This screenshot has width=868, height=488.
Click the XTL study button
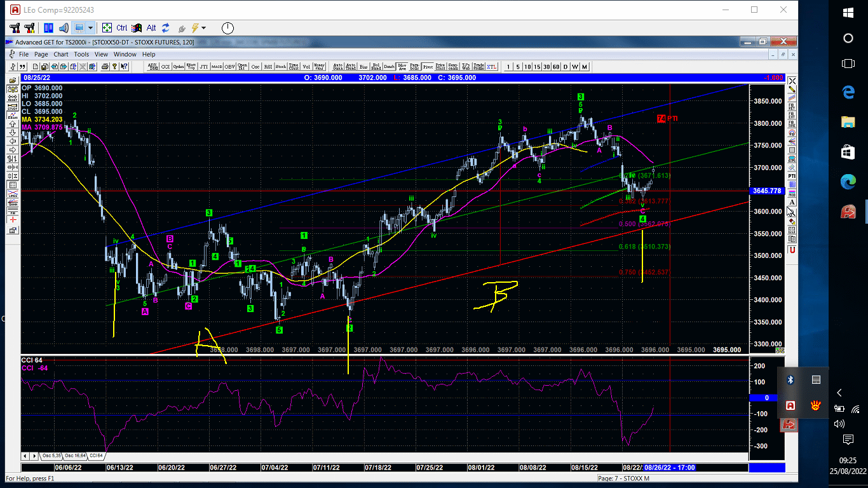[491, 66]
